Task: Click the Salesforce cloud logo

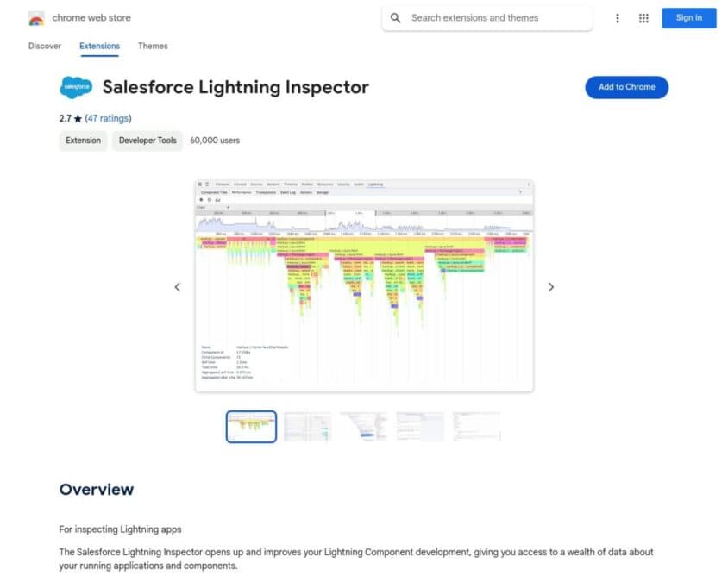Action: point(76,87)
